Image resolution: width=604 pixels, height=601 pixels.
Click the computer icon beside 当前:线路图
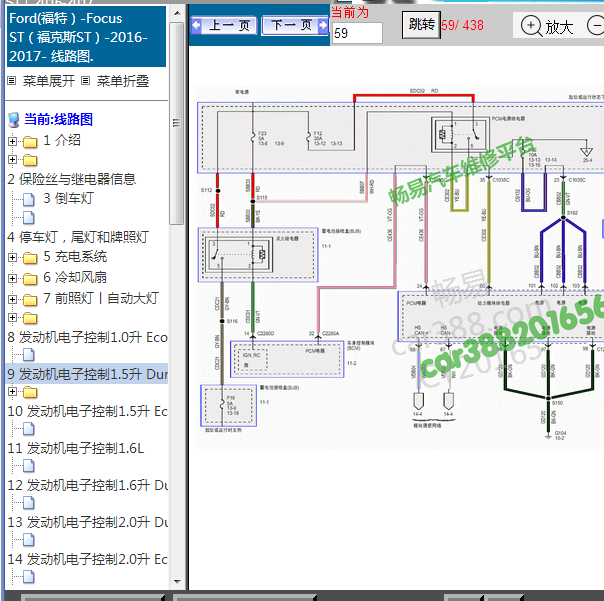click(x=14, y=120)
